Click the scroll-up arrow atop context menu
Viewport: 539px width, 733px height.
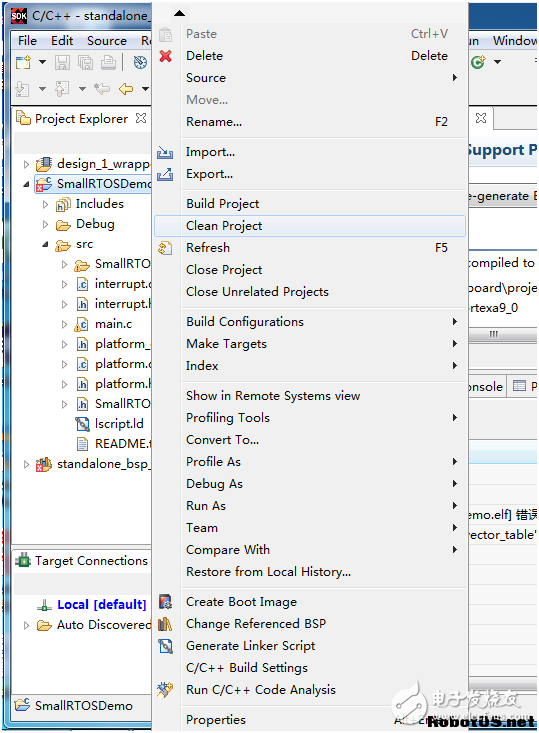click(180, 13)
